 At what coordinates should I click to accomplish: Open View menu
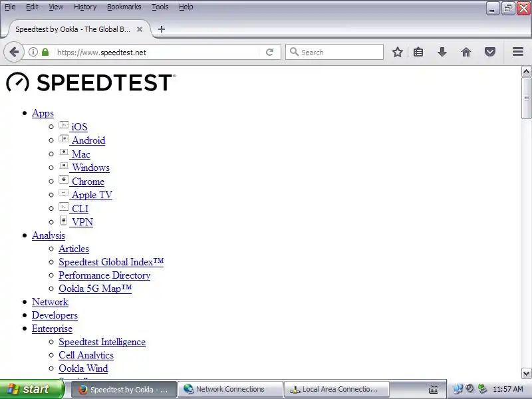pyautogui.click(x=56, y=7)
